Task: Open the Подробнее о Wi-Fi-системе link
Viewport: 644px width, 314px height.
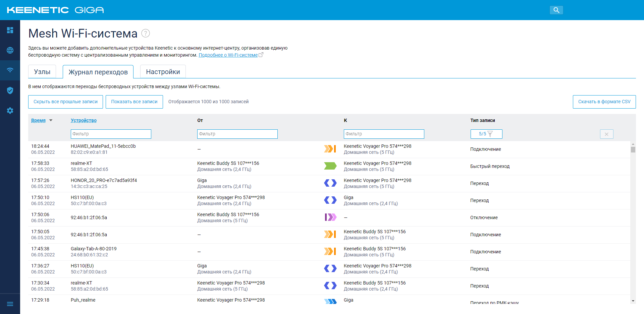Action: [x=228, y=55]
